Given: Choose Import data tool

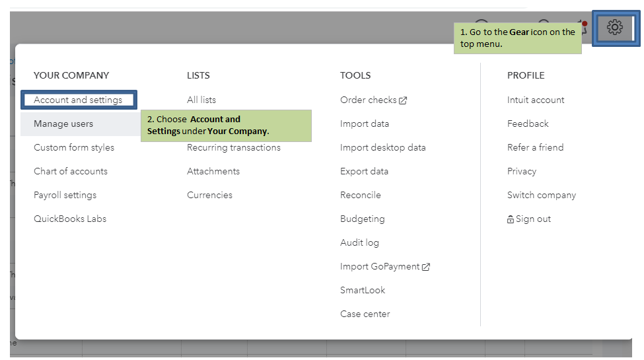Looking at the screenshot, I should click(x=365, y=124).
